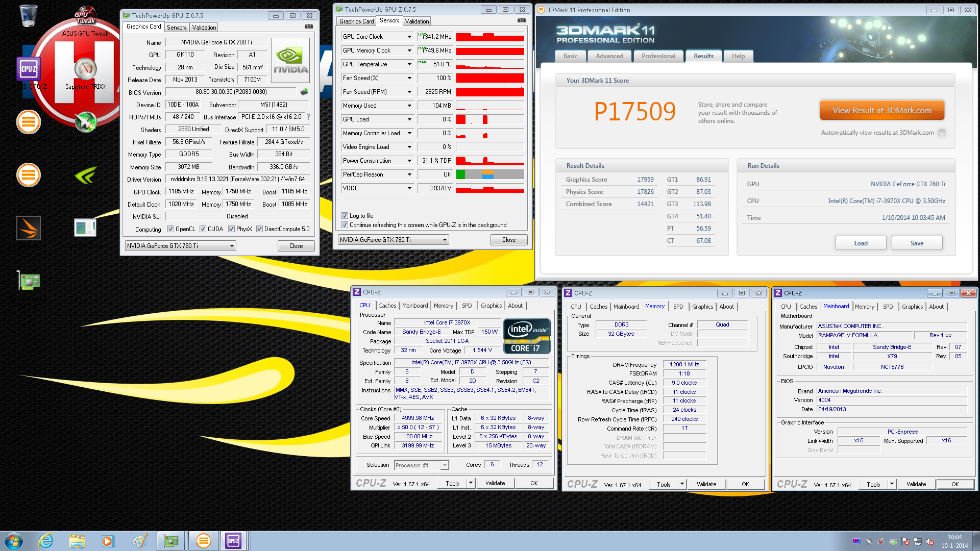Click the screenshot camera icon in GPU-Z Graphics Card window
Viewport: 980px width, 551px height.
click(x=308, y=27)
